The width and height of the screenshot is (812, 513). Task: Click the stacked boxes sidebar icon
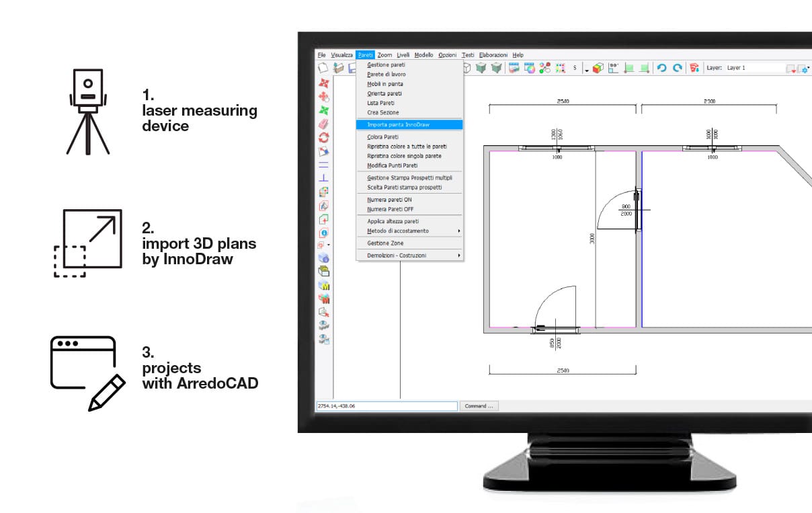pos(323,272)
